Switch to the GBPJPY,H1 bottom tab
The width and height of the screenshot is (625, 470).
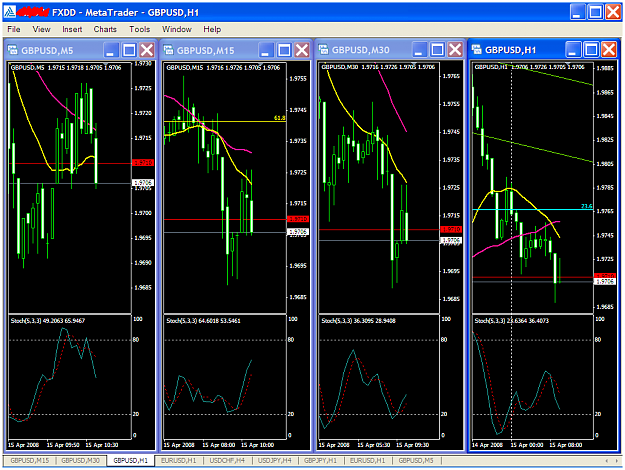coord(320,460)
